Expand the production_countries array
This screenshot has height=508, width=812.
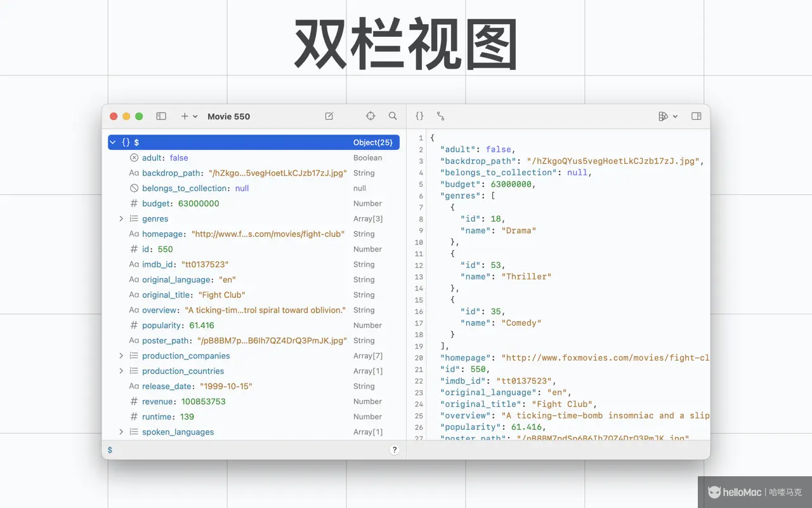tap(121, 371)
